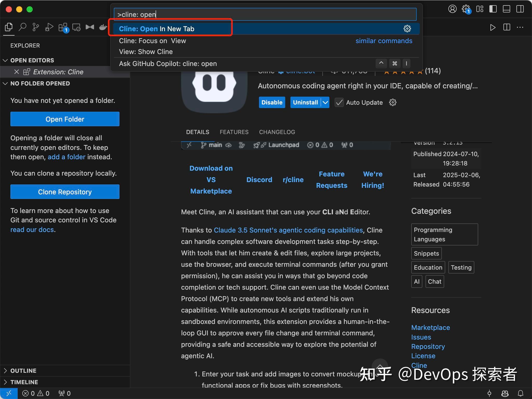Open the Docker extension view

103,27
